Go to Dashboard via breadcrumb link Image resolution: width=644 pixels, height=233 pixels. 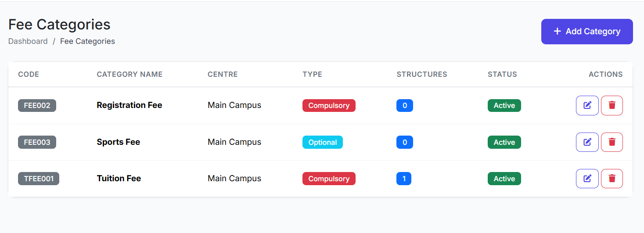pos(28,41)
